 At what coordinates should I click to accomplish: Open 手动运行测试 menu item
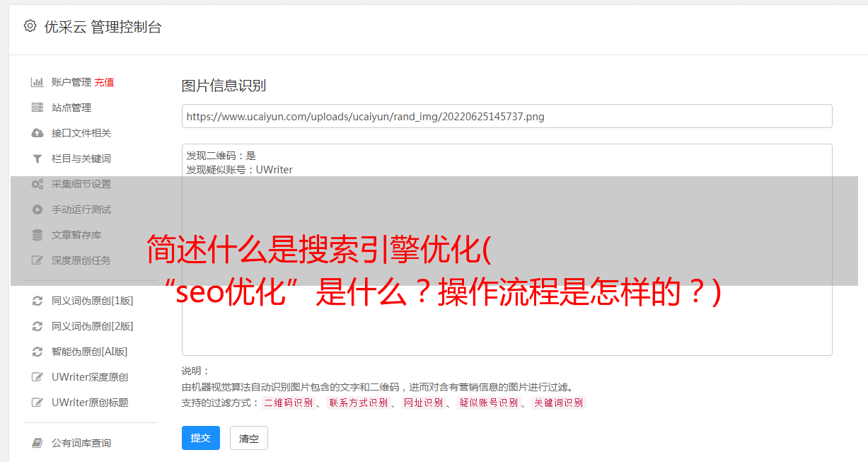[x=81, y=209]
